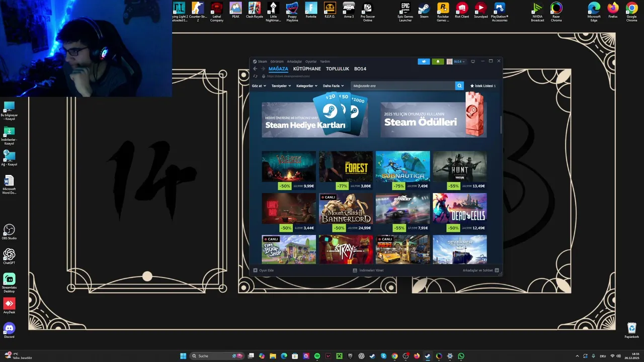Click Oyun Ekle at bottom of Steam
Viewport: 644px width, 362px height.
click(x=264, y=270)
